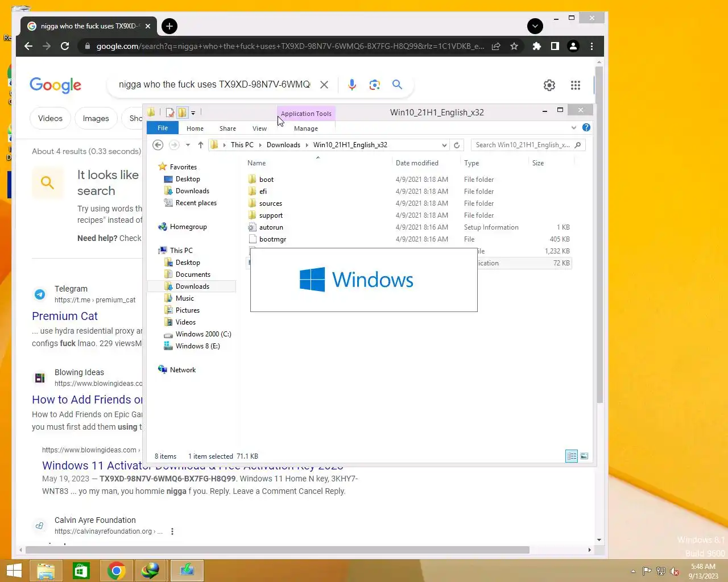Open the Google apps grid
This screenshot has height=582, width=728.
576,85
